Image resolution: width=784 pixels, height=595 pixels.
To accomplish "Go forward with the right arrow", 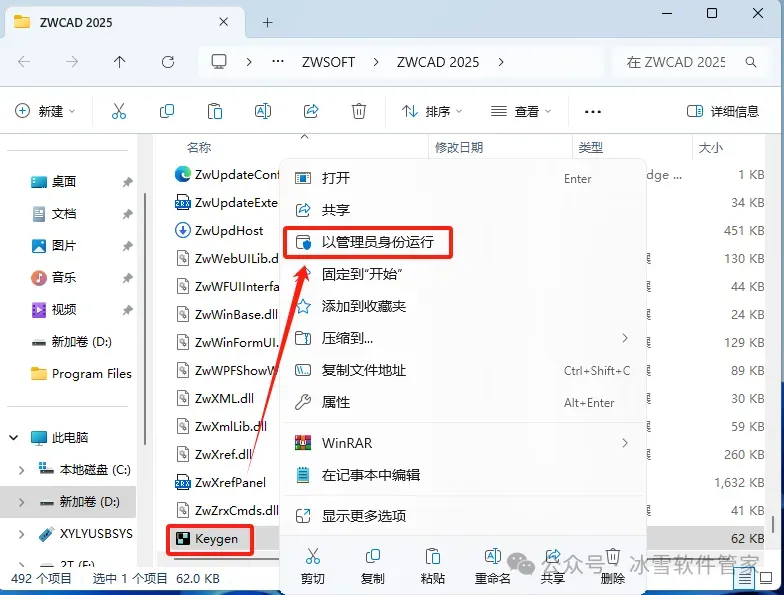I will click(72, 62).
